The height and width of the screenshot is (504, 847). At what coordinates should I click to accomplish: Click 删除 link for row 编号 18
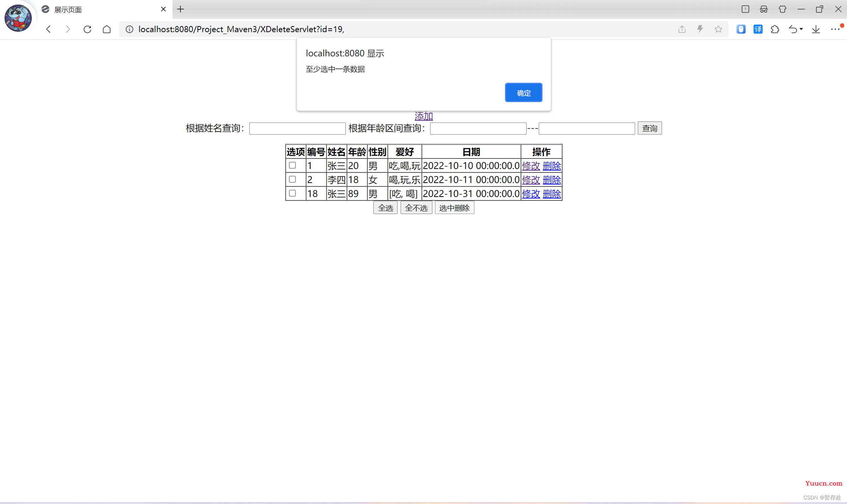tap(552, 194)
